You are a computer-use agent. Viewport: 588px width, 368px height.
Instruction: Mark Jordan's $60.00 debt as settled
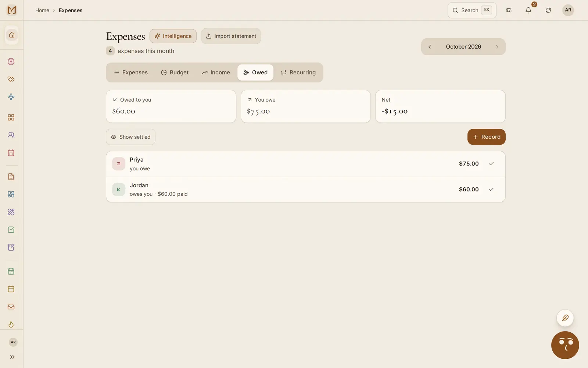tap(491, 190)
